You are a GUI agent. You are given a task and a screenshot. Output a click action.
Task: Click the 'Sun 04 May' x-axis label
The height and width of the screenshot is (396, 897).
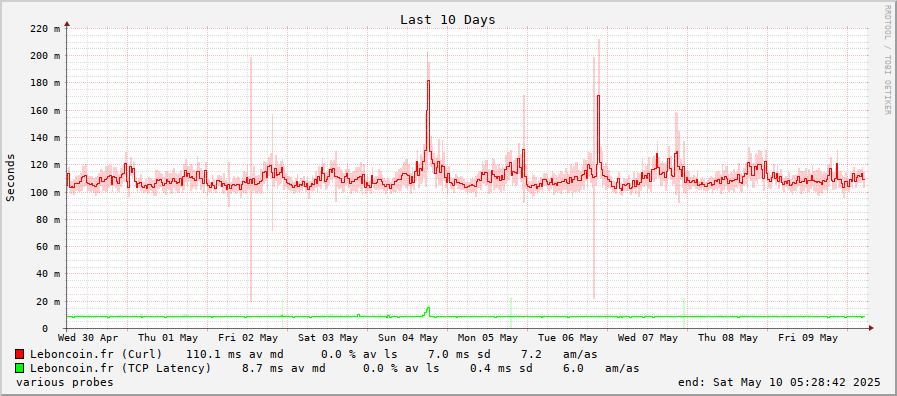(408, 338)
